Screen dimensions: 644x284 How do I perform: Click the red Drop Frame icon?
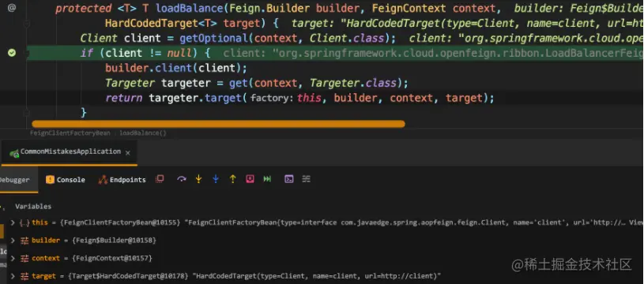[x=250, y=179]
